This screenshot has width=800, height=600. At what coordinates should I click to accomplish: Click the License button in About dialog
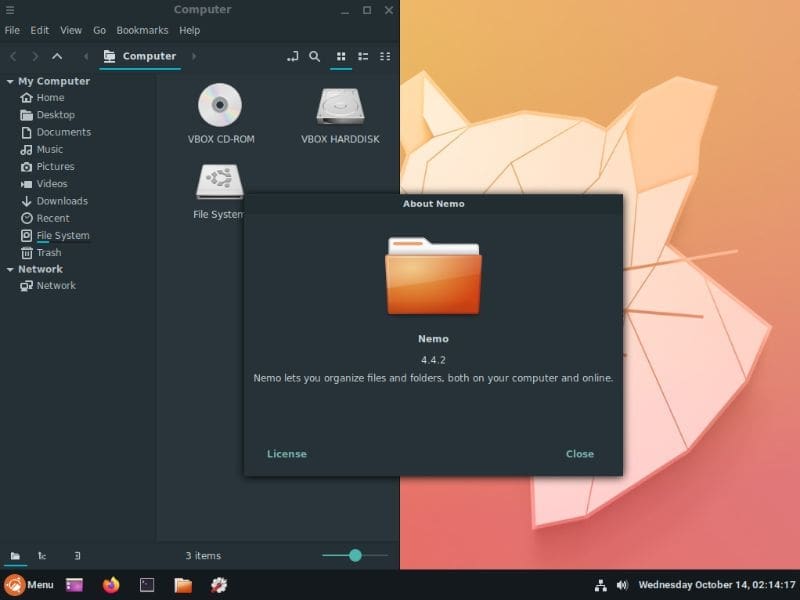point(287,454)
